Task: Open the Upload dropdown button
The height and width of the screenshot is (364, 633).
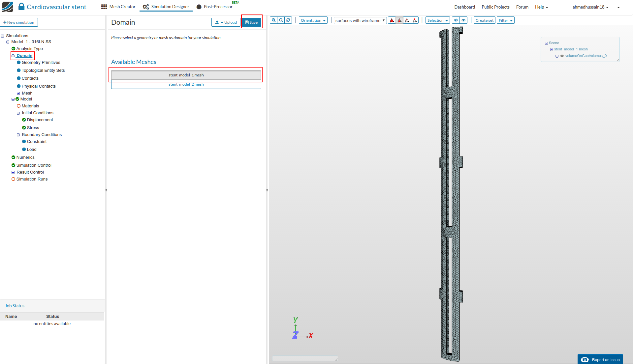Action: point(226,22)
